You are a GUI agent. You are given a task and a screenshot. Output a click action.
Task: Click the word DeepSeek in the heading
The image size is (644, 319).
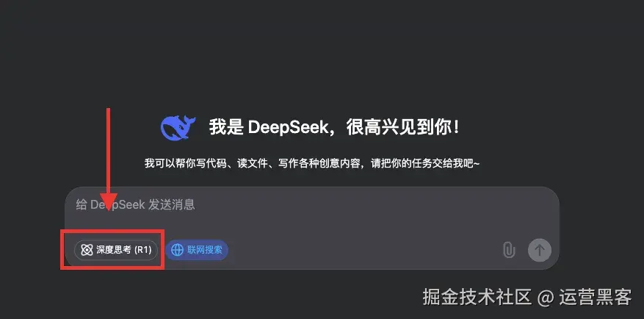[289, 128]
